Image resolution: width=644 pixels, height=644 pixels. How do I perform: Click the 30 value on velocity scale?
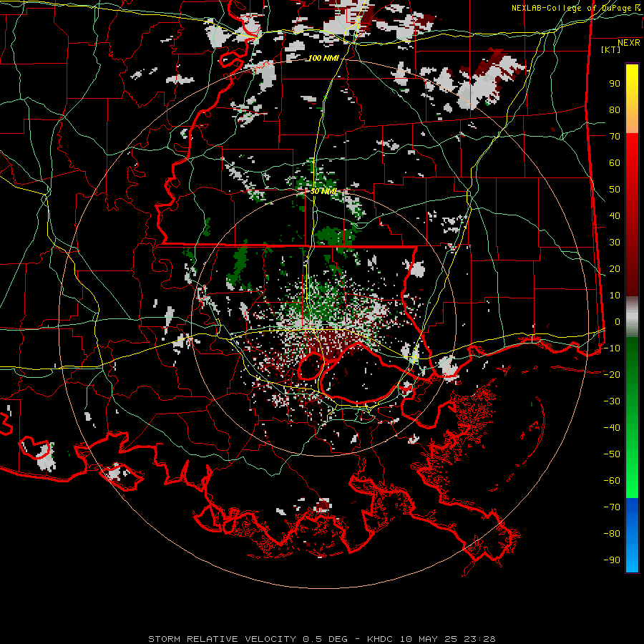pos(615,243)
